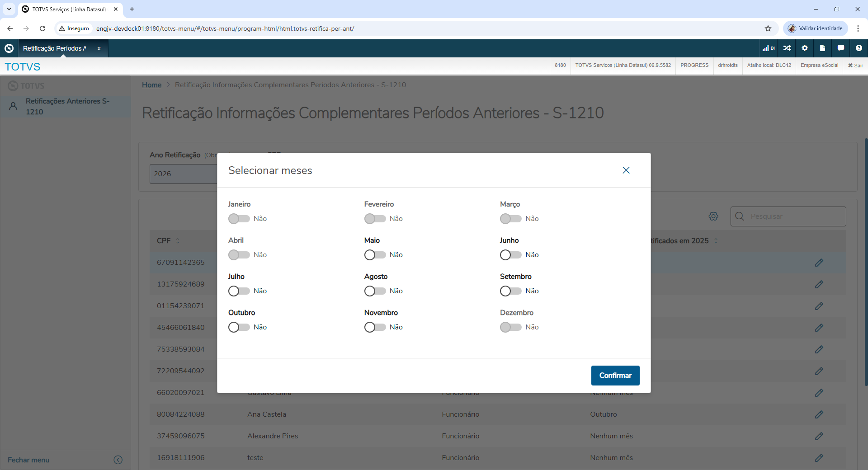Click the shuffle arrows icon in header

point(787,48)
